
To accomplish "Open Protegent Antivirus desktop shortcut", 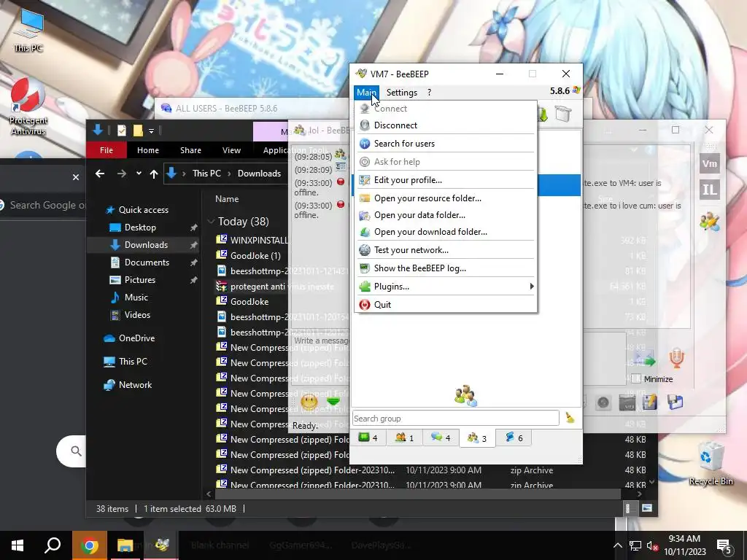I will click(28, 106).
